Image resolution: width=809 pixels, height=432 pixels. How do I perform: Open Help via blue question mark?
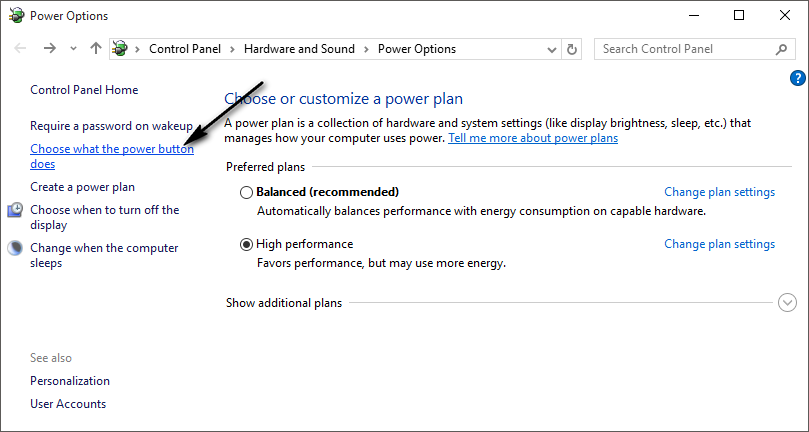point(797,78)
